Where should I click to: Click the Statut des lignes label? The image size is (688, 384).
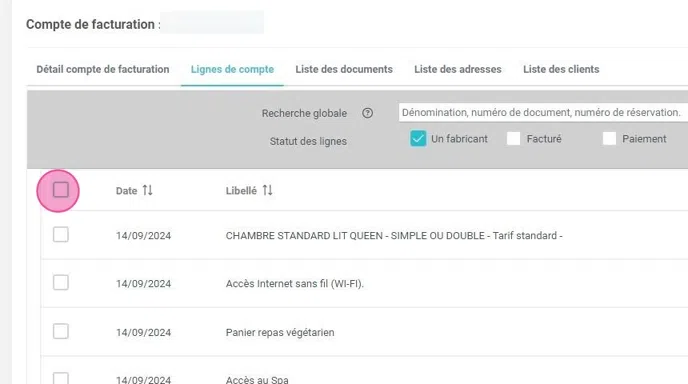click(308, 141)
